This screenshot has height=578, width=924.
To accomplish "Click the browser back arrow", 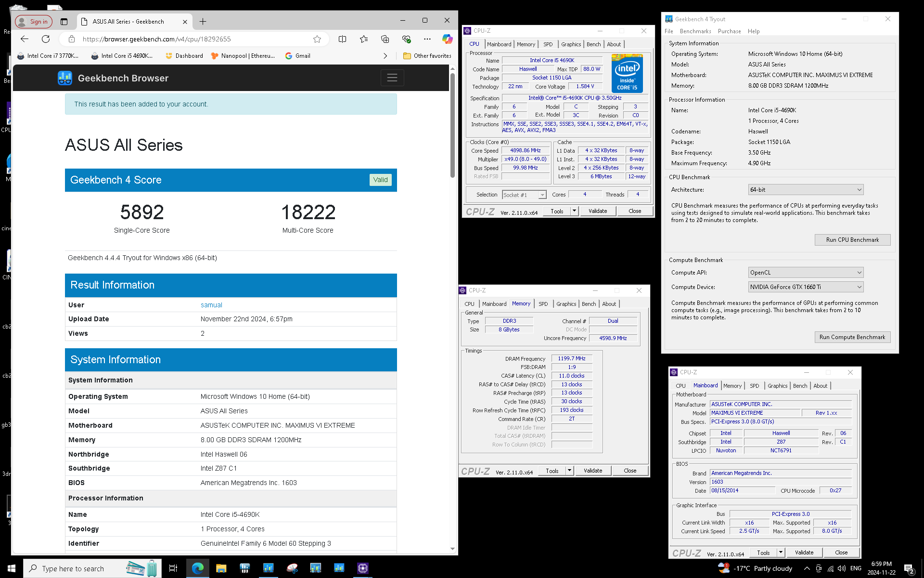I will tap(25, 39).
